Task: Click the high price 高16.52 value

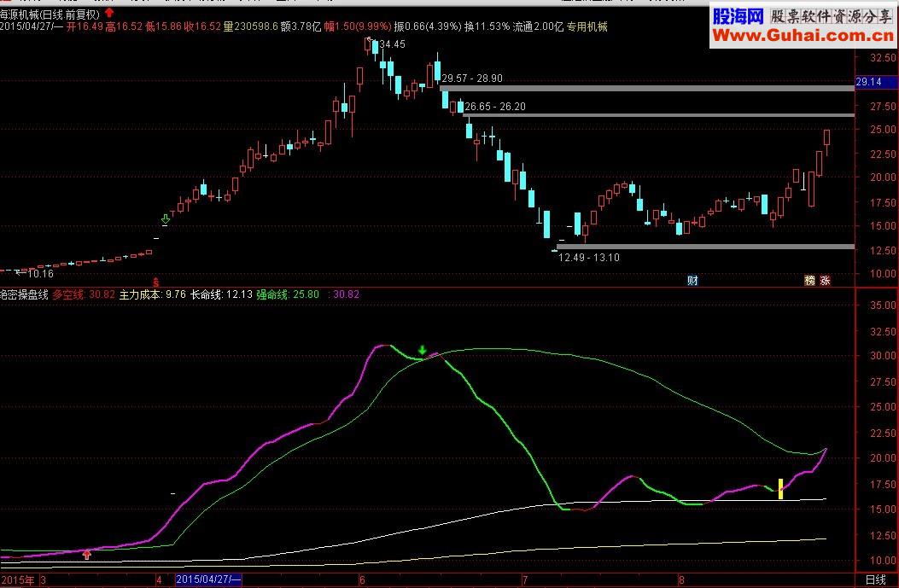Action: [x=124, y=26]
